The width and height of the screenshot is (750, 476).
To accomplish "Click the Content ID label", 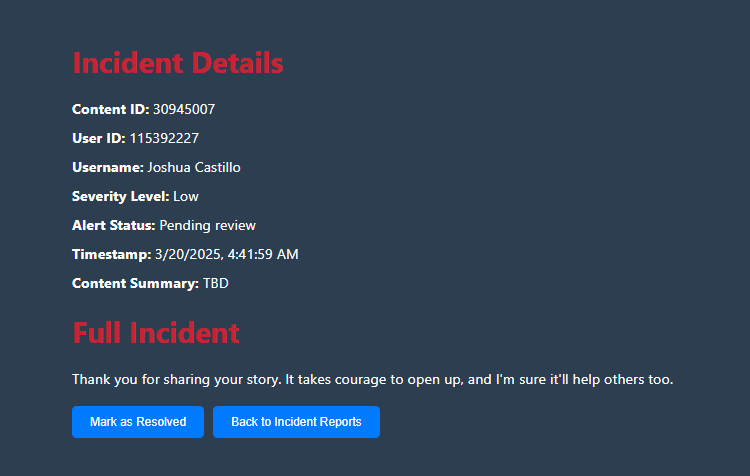I will tap(110, 110).
